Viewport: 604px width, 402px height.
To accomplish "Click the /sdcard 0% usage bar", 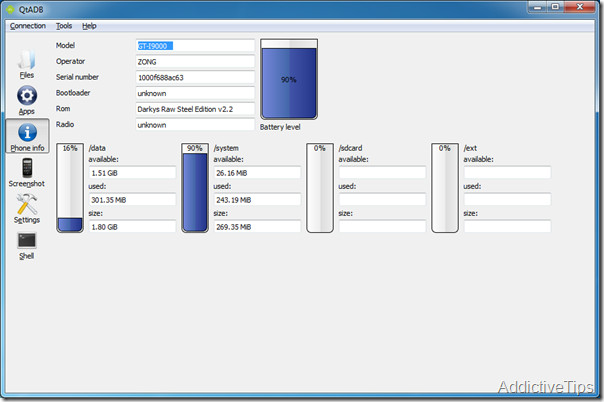I will [320, 188].
